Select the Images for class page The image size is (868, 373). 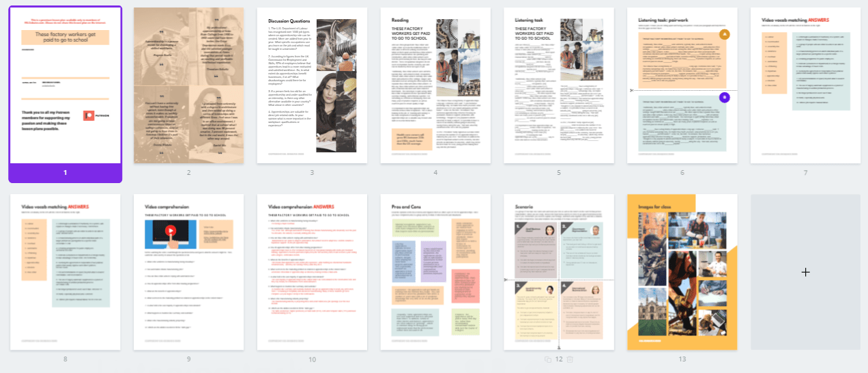click(682, 272)
